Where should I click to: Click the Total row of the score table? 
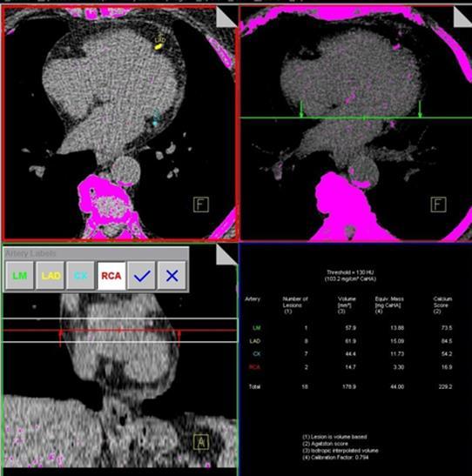pos(349,386)
